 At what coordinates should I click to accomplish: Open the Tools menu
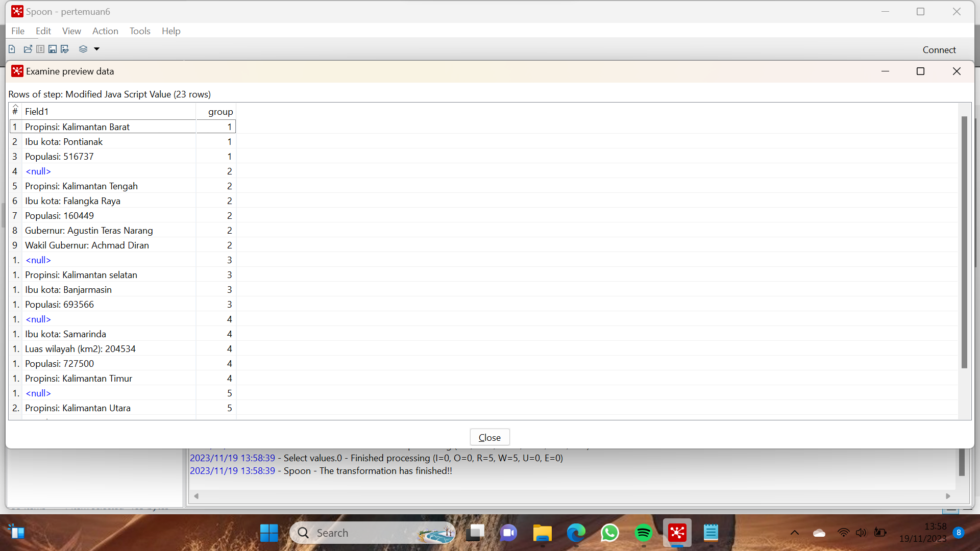point(140,31)
